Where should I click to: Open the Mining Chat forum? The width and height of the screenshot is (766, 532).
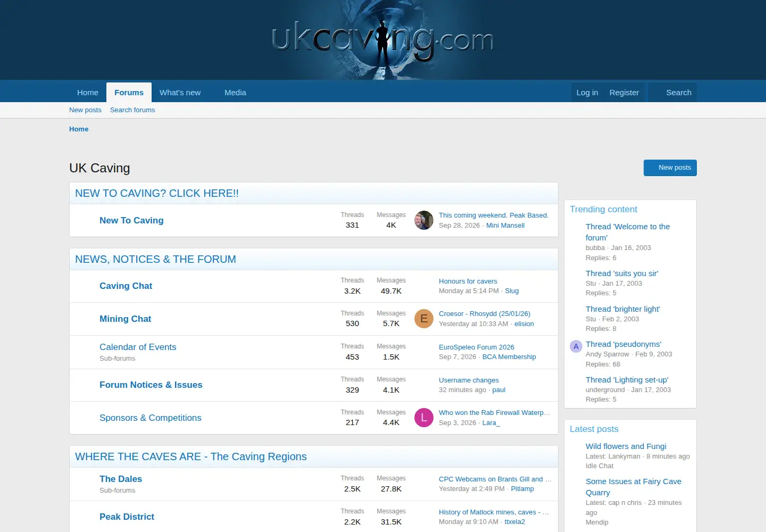click(125, 319)
